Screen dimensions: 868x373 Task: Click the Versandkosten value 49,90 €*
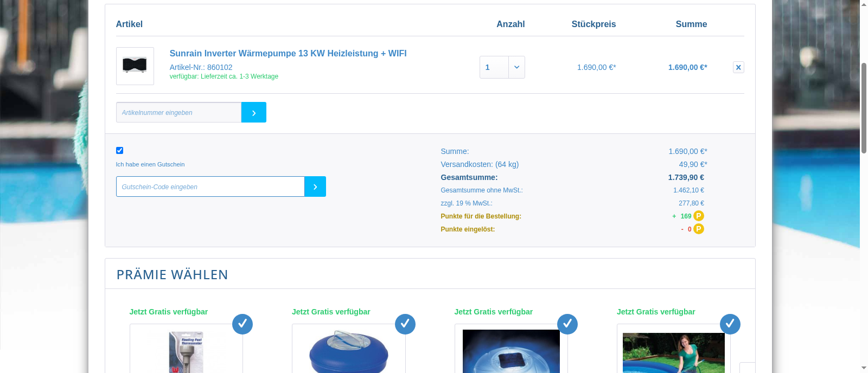click(693, 164)
